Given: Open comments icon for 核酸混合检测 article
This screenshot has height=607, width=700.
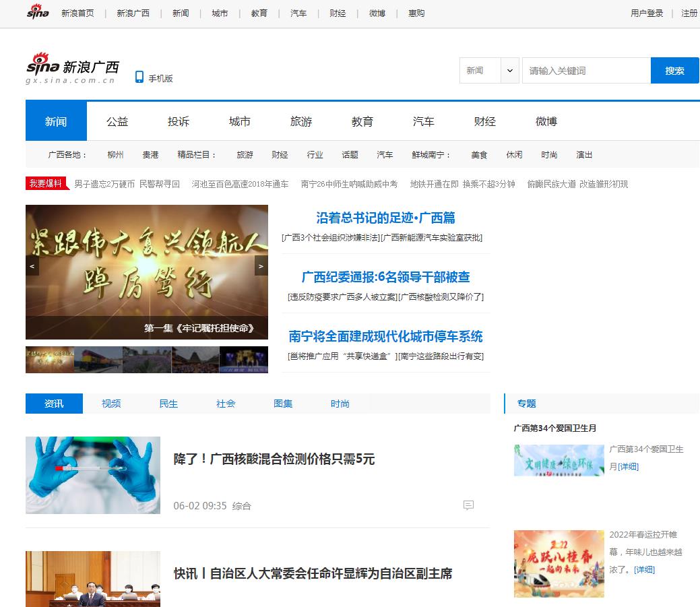Looking at the screenshot, I should point(468,505).
